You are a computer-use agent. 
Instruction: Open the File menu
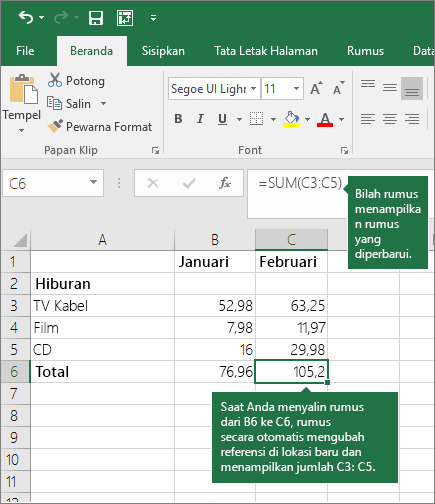coord(25,51)
